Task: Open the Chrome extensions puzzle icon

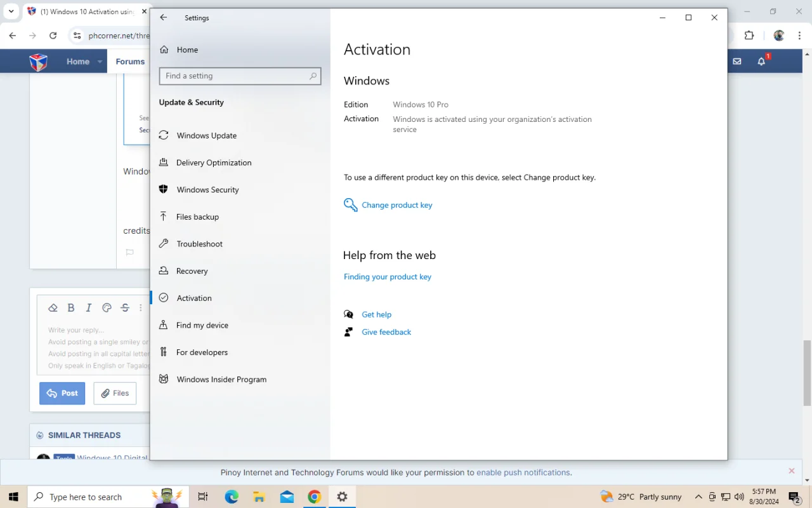Action: click(749, 36)
